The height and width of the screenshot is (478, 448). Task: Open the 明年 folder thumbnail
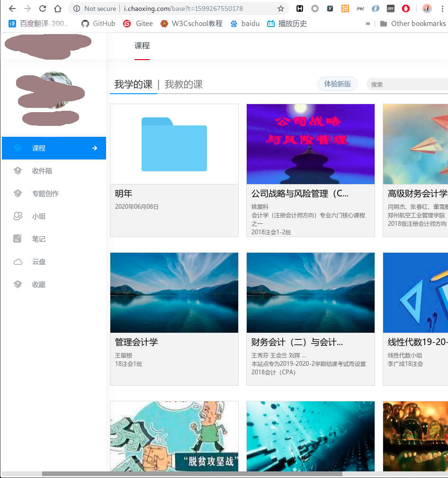pyautogui.click(x=174, y=144)
